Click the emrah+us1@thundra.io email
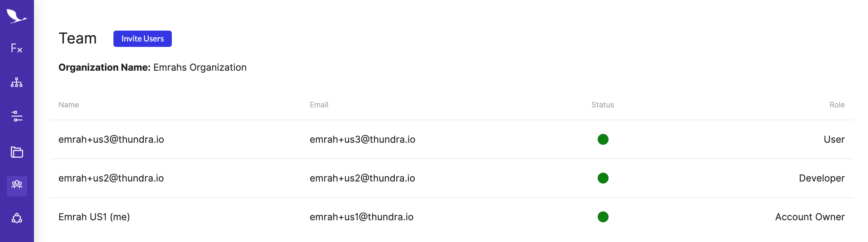Screen dimensions: 868x242 (361, 217)
